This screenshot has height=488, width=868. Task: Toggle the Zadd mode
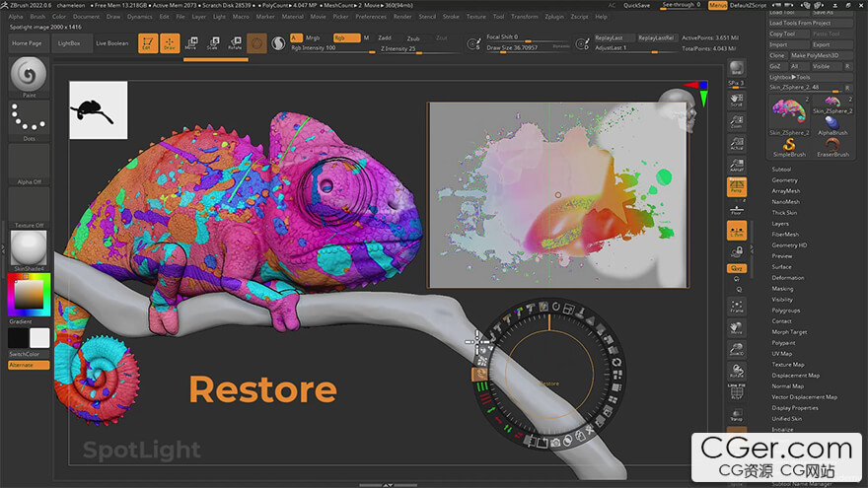(385, 37)
